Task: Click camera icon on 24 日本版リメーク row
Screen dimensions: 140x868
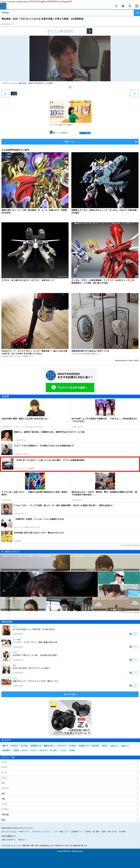Action: (131, 634)
